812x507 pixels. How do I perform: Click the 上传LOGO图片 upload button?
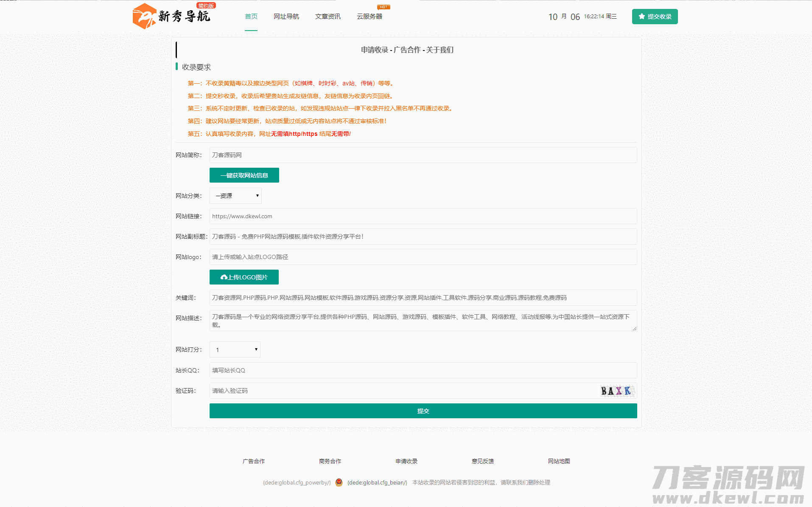pos(244,277)
